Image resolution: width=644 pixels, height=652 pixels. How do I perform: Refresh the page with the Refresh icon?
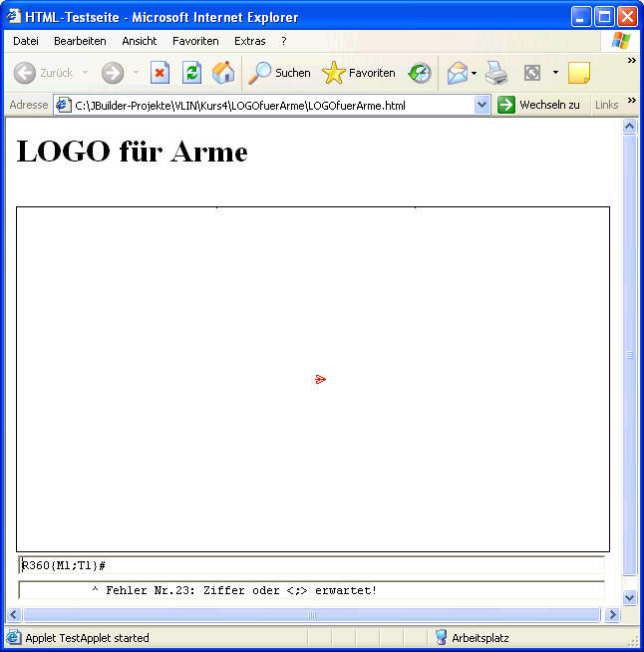pyautogui.click(x=191, y=73)
